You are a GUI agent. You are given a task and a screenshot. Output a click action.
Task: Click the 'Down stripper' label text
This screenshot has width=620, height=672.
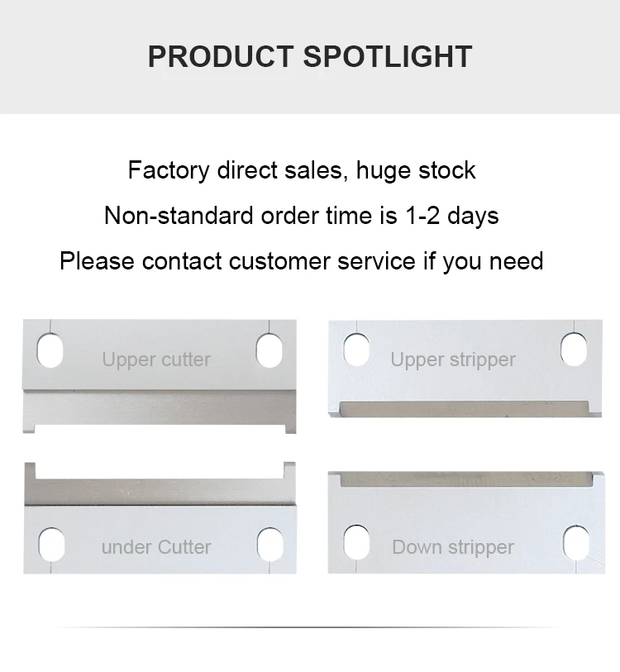(453, 547)
